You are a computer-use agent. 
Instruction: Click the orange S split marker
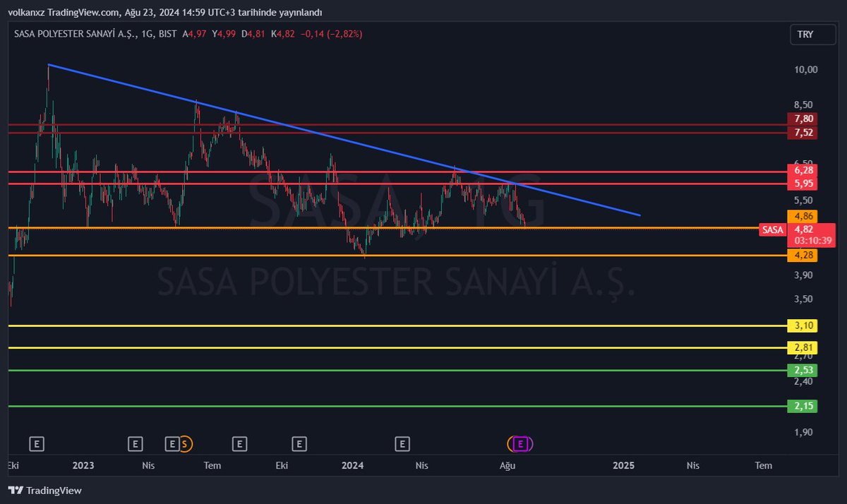tap(185, 444)
